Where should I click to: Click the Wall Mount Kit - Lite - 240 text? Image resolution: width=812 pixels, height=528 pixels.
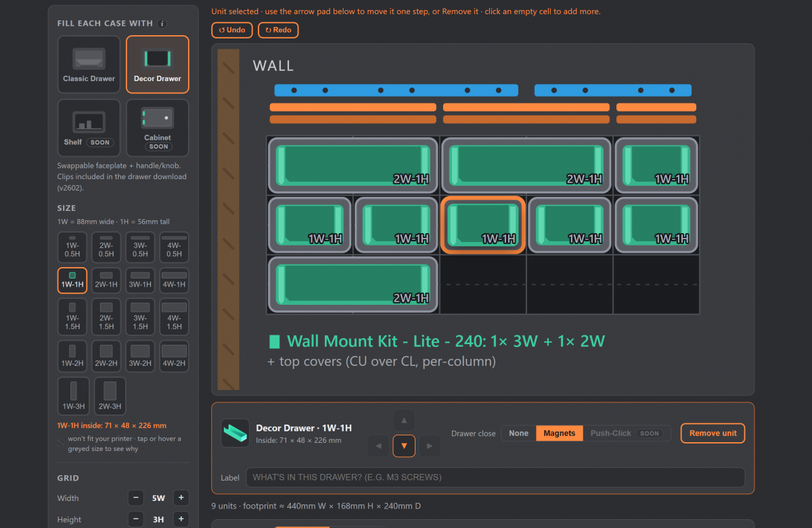[x=446, y=341]
